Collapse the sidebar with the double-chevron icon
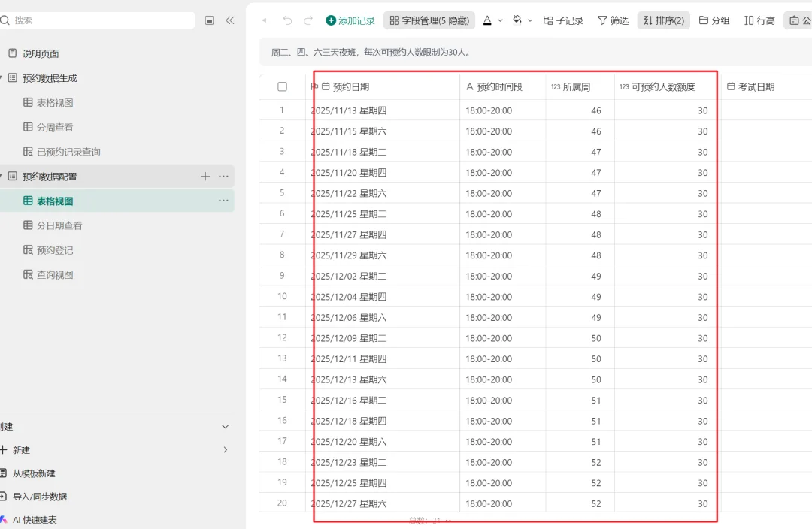This screenshot has width=812, height=529. 230,20
